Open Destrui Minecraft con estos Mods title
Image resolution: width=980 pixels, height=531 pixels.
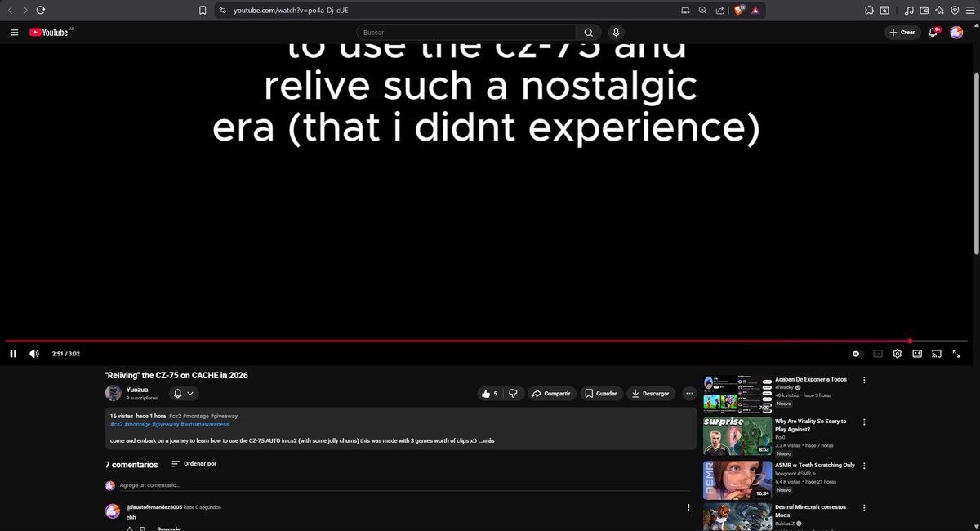click(x=813, y=511)
